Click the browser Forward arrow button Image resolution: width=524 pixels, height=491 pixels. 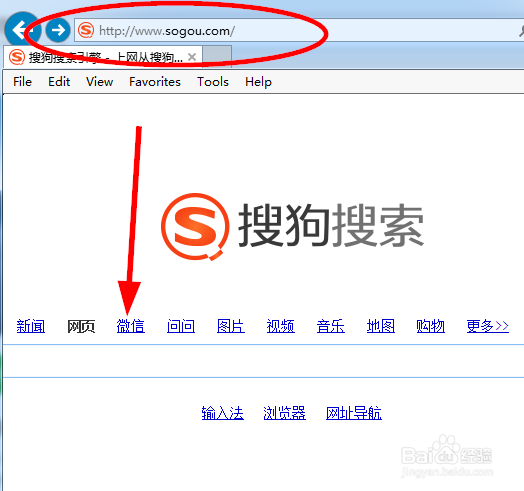[x=58, y=30]
